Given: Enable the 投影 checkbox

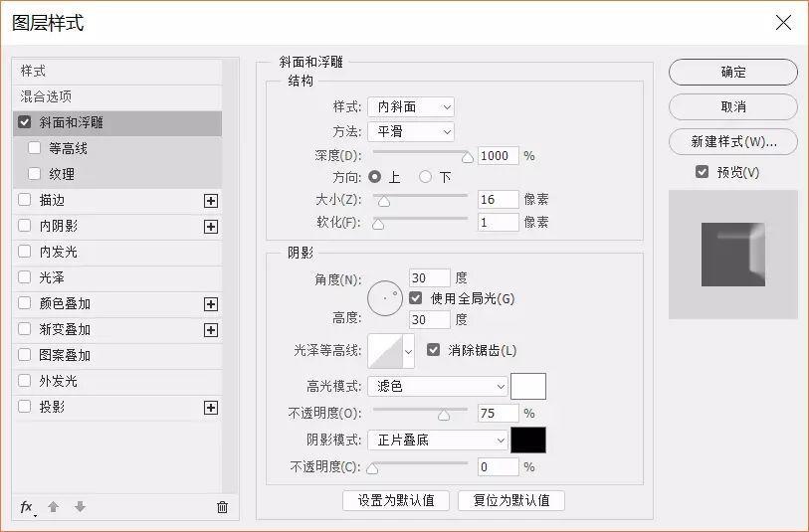Looking at the screenshot, I should pyautogui.click(x=24, y=407).
